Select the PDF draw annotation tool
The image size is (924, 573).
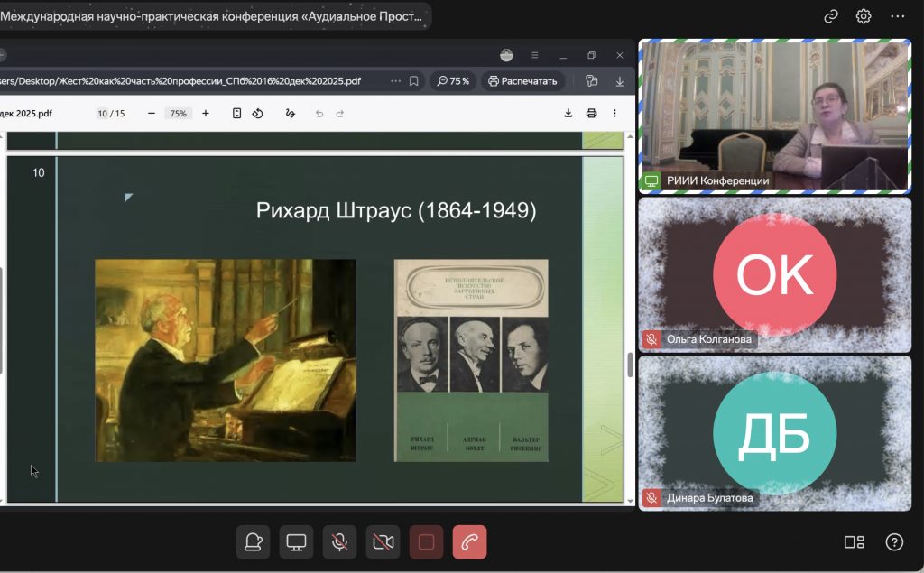click(x=290, y=114)
